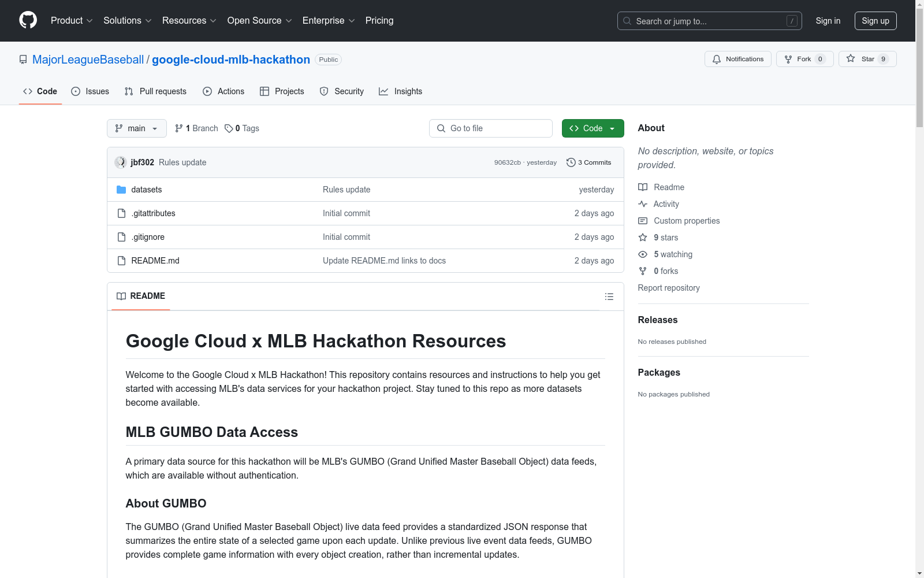Click the datasets folder icon
924x578 pixels.
coord(121,190)
